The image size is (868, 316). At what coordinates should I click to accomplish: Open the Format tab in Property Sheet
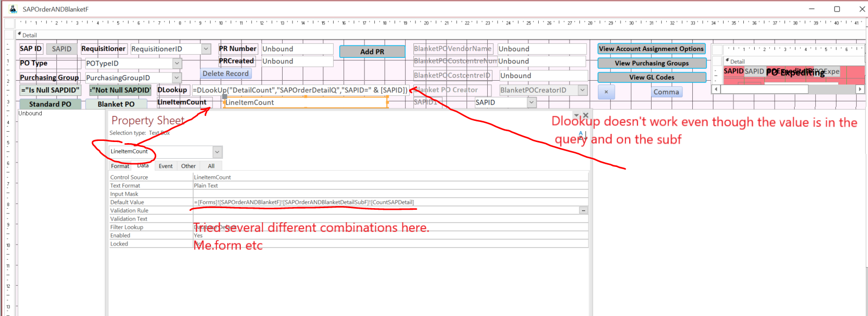point(120,166)
